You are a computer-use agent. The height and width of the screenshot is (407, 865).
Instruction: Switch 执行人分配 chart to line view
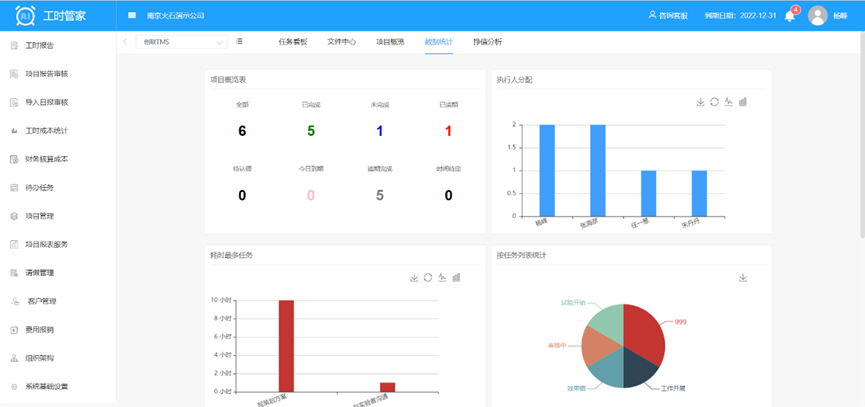coord(729,102)
